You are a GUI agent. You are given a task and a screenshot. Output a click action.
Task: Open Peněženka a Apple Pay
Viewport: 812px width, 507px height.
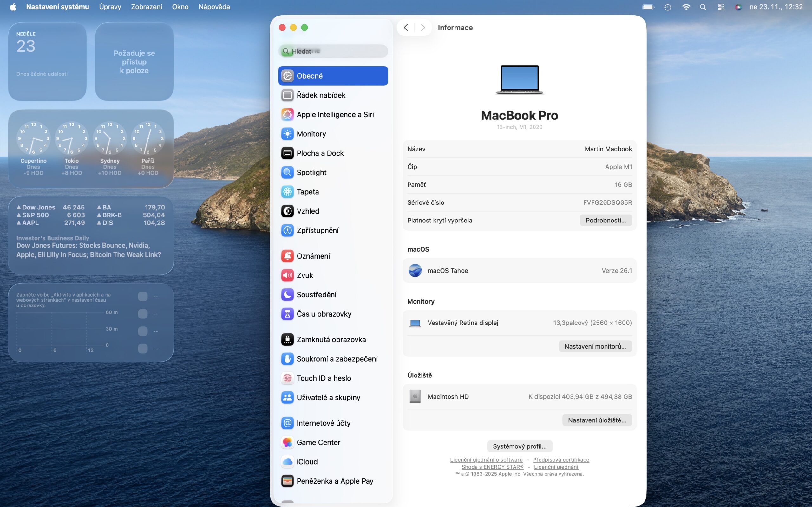point(335,481)
